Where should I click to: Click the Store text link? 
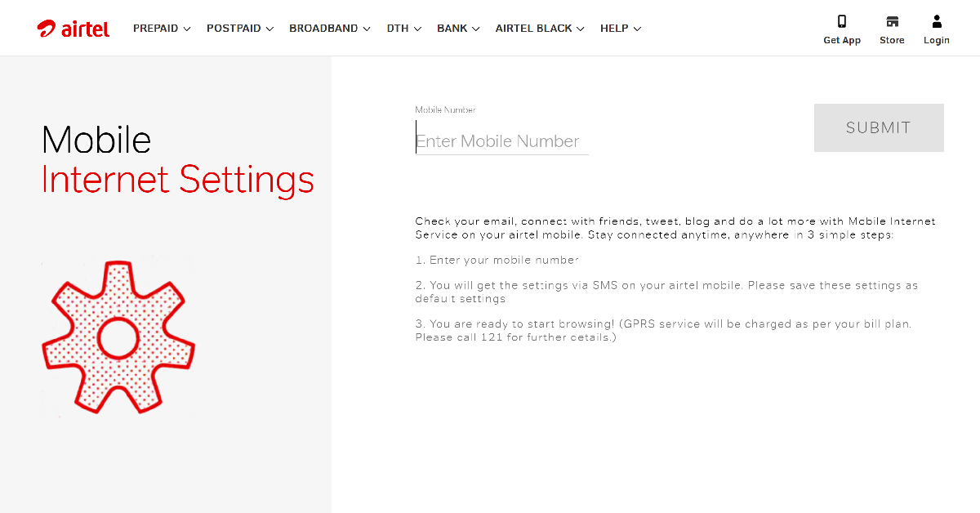coord(892,41)
